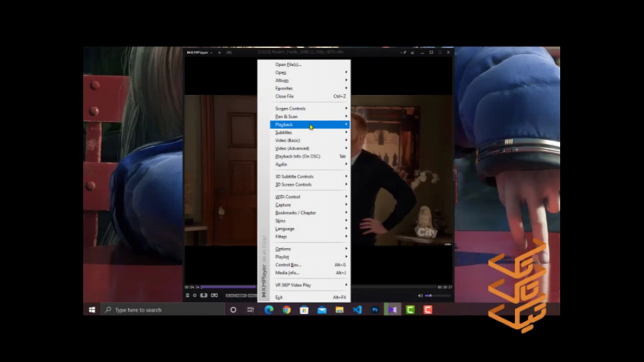Select Open File(s)... in the context menu
The height and width of the screenshot is (362, 644).
click(x=310, y=64)
